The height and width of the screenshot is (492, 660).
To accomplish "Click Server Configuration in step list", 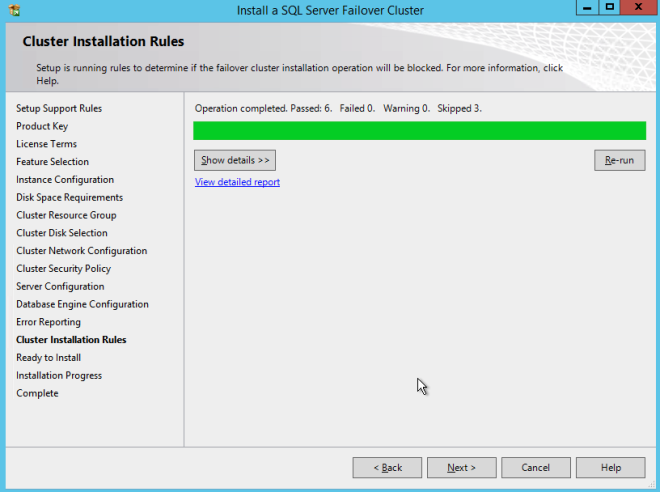I will click(x=60, y=286).
